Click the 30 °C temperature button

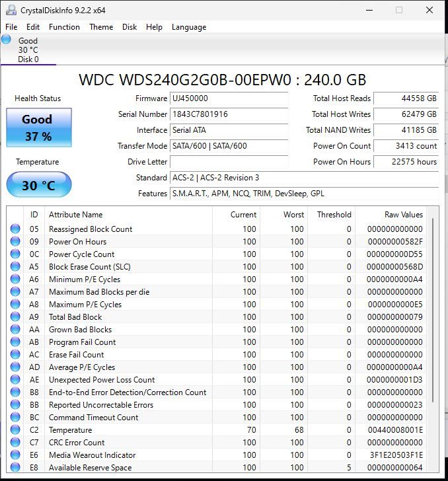39,185
